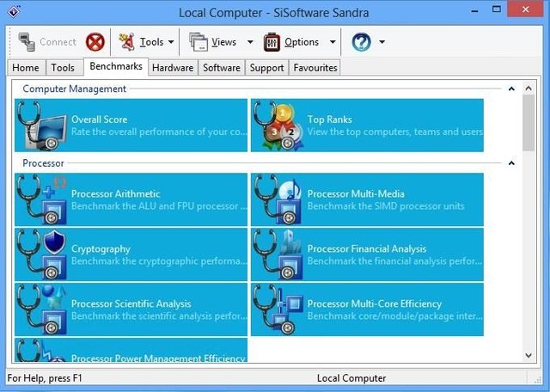Click the Tools toolbar label
This screenshot has height=392, width=550.
pos(151,42)
